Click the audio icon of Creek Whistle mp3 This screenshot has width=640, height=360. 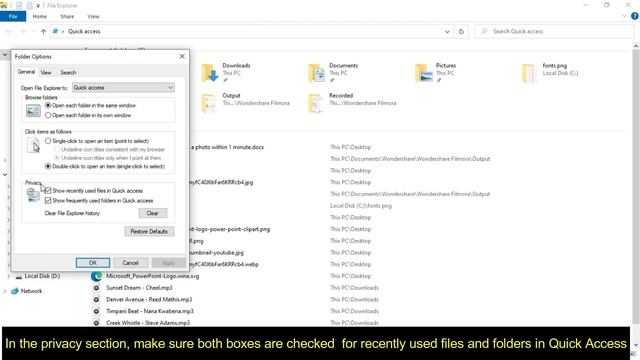(96, 322)
